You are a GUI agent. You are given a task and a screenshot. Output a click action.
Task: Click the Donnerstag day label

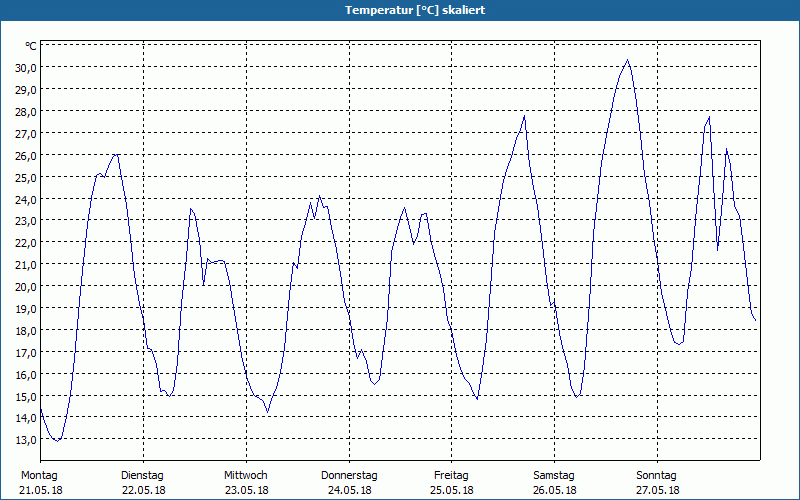[349, 475]
